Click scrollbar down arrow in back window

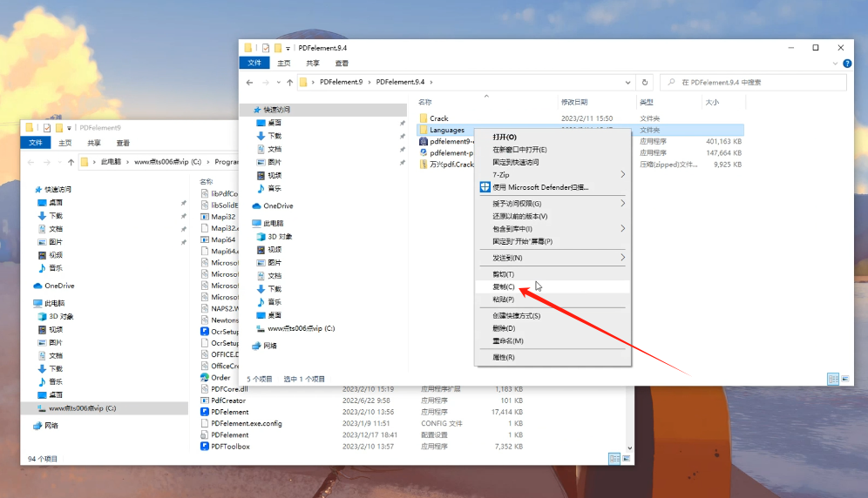point(630,448)
